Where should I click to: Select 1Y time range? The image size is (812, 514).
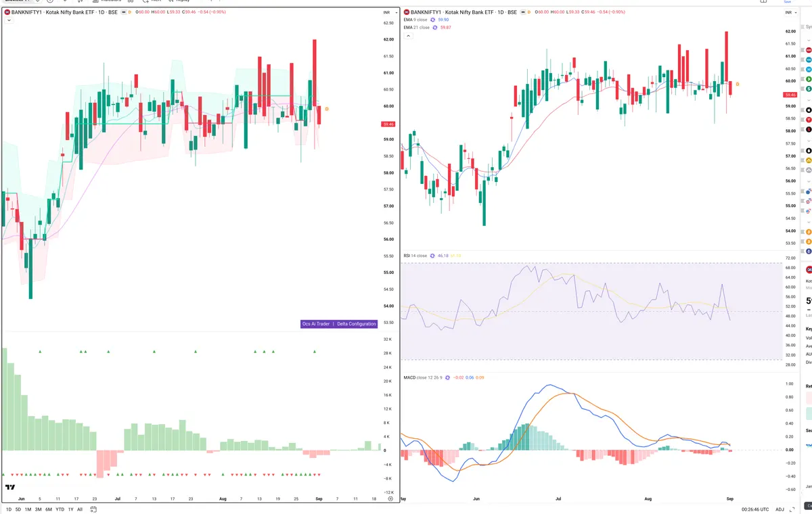[x=70, y=509]
